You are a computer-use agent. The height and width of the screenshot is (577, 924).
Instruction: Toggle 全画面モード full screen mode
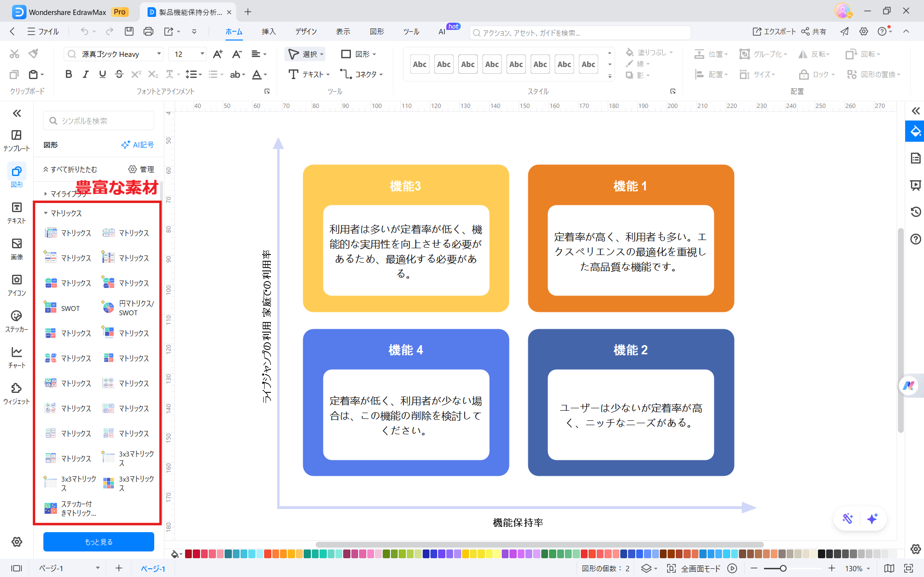[694, 568]
